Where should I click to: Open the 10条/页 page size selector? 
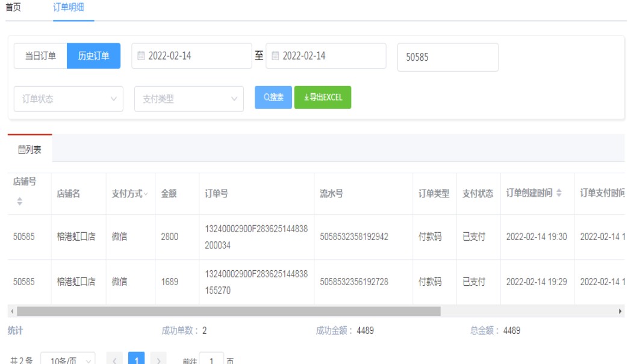point(67,360)
